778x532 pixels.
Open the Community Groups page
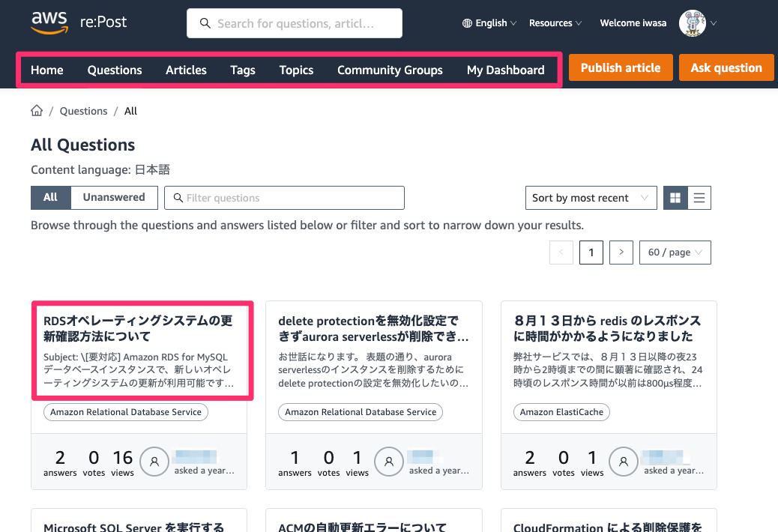click(390, 70)
